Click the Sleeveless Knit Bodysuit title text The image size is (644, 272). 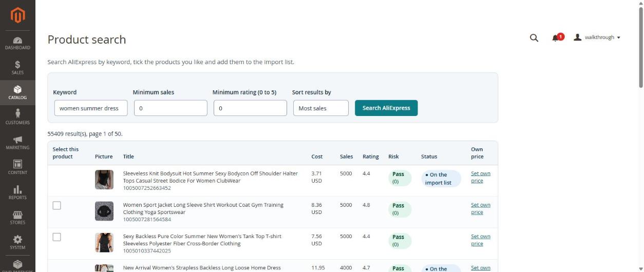click(210, 177)
